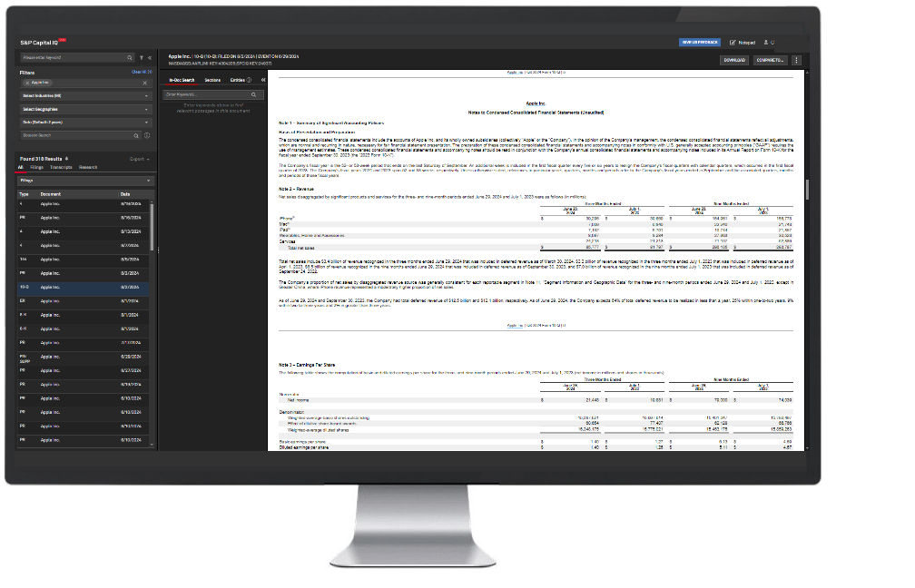This screenshot has width=915, height=588.
Task: Open the Date default range dropdown
Action: click(x=85, y=122)
